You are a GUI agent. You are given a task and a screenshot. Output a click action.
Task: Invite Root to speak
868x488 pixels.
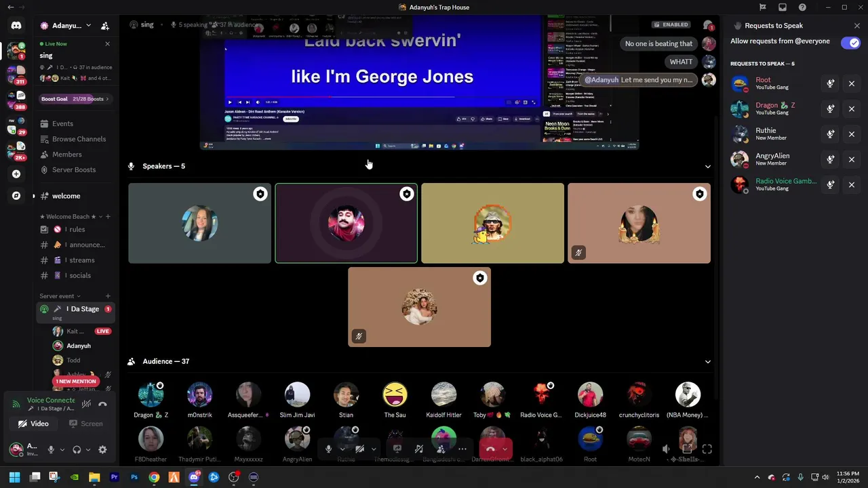pos(831,84)
